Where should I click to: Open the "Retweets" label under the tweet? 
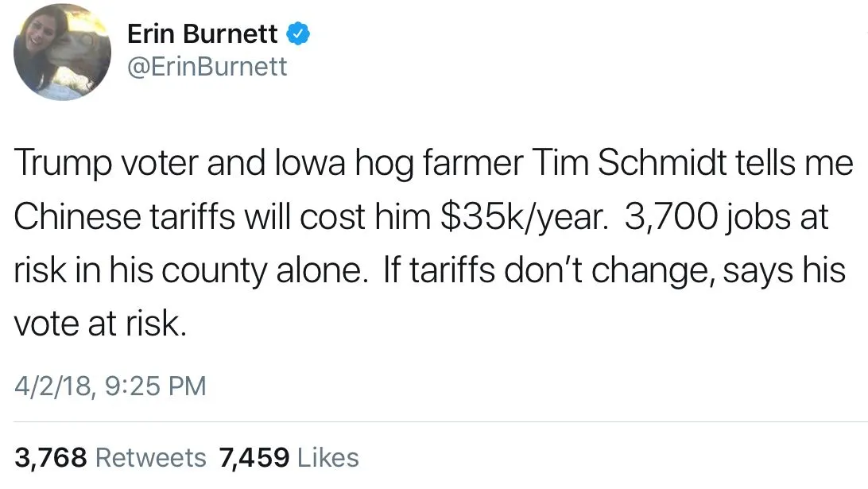point(150,457)
